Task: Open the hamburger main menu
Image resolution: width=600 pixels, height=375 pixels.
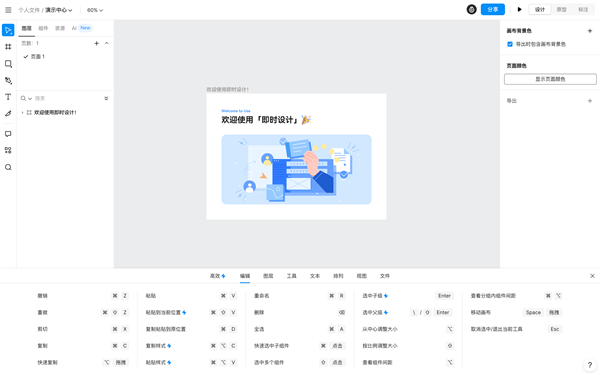Action: click(x=8, y=10)
